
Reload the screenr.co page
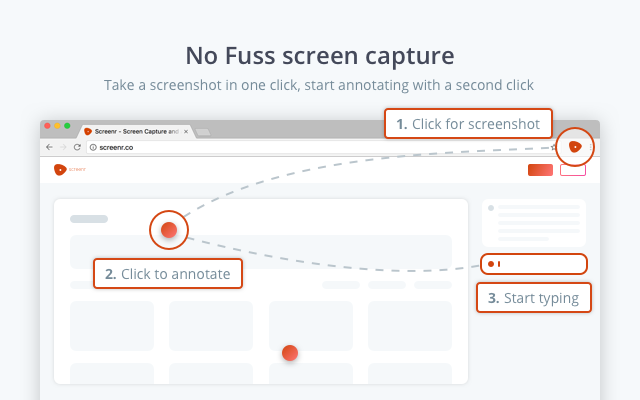(77, 147)
